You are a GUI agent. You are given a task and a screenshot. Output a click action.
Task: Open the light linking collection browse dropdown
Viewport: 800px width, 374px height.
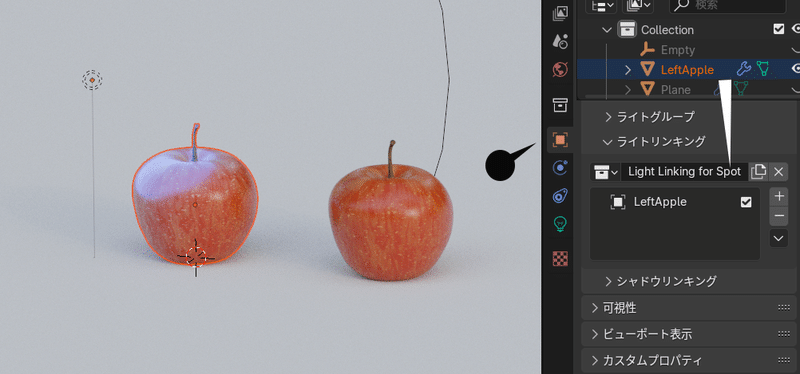click(605, 171)
